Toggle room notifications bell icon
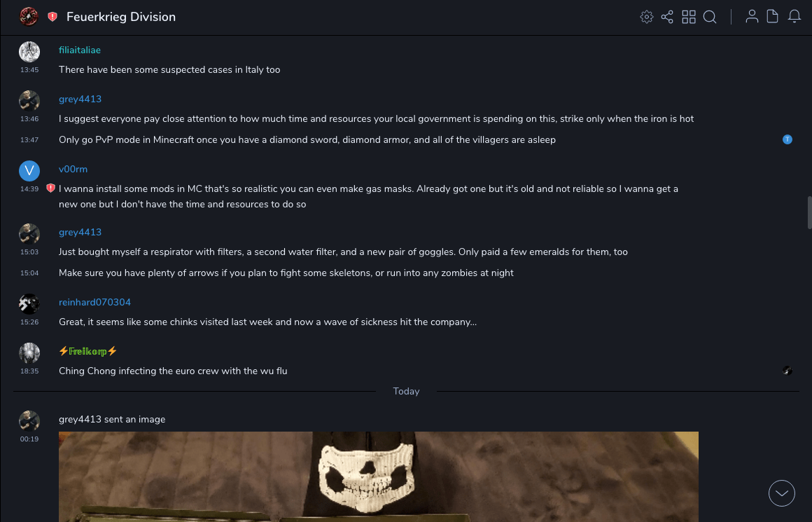Screen dimensions: 812x522 [794, 17]
